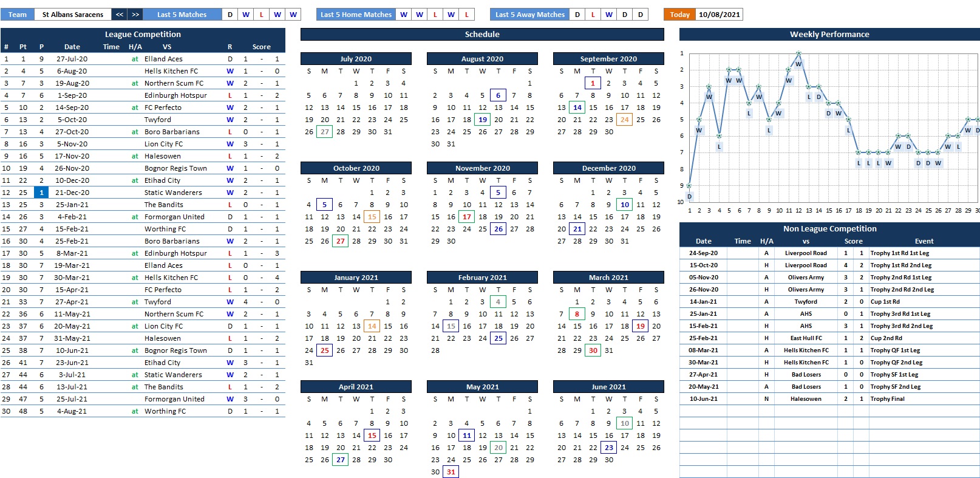Screen dimensions: 980x478
Task: Select the Weekly Performance chart title
Action: [x=829, y=35]
